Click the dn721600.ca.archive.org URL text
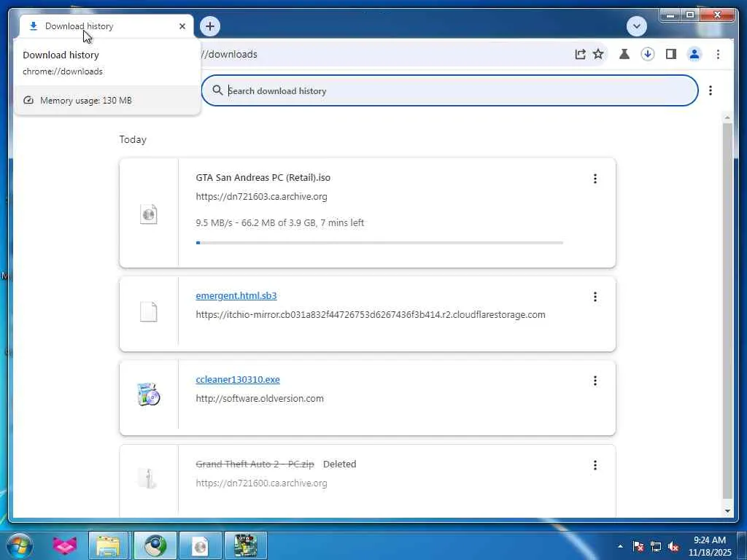 tap(262, 483)
